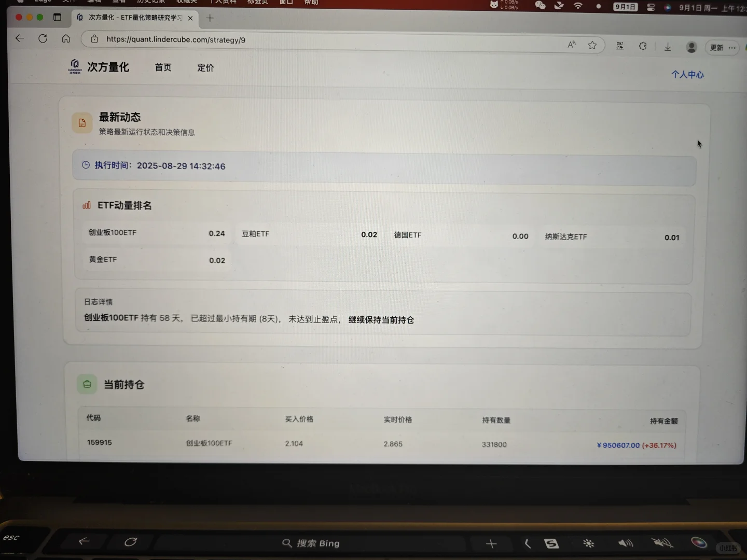Click the 最新动态 document icon
Image resolution: width=747 pixels, height=560 pixels.
[x=82, y=123]
